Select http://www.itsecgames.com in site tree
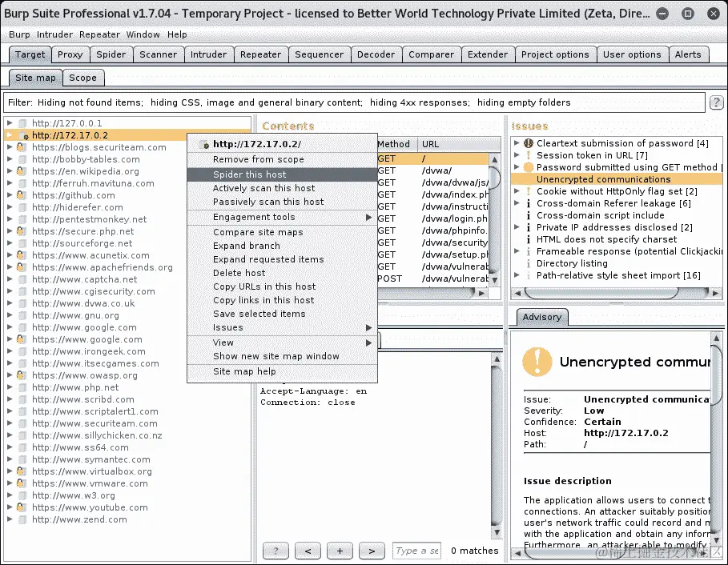728x565 pixels. coord(95,363)
